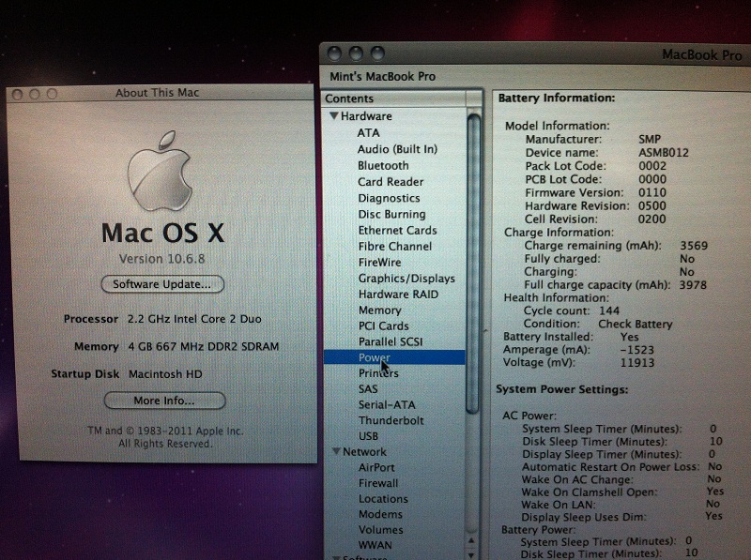Select Volumes under Network
This screenshot has height=560, width=751.
(381, 530)
